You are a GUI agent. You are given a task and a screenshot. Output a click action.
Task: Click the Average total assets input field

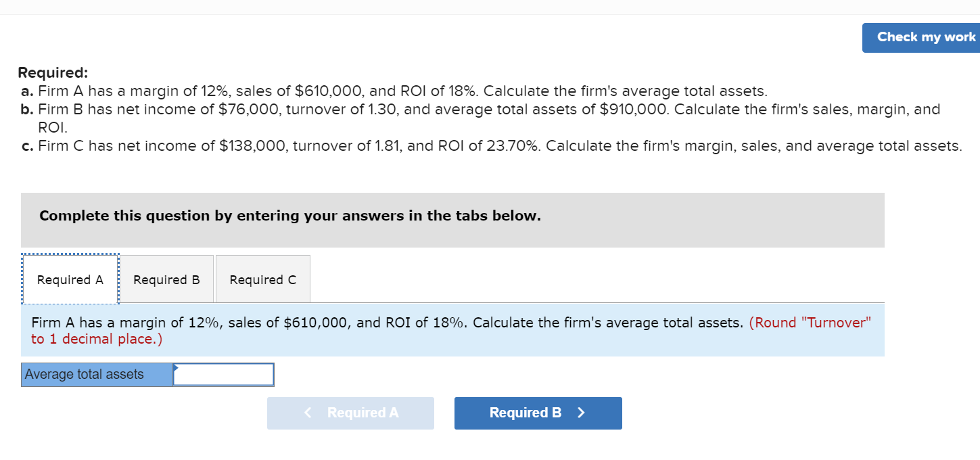point(223,374)
